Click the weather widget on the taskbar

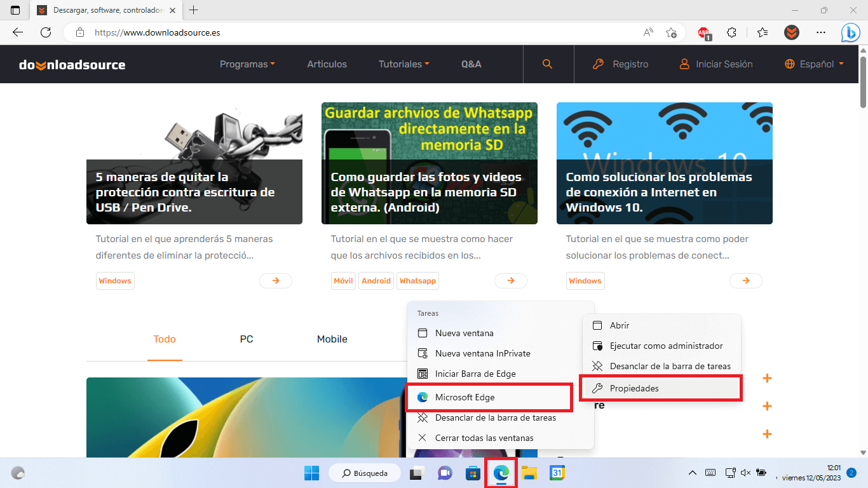pos(18,473)
